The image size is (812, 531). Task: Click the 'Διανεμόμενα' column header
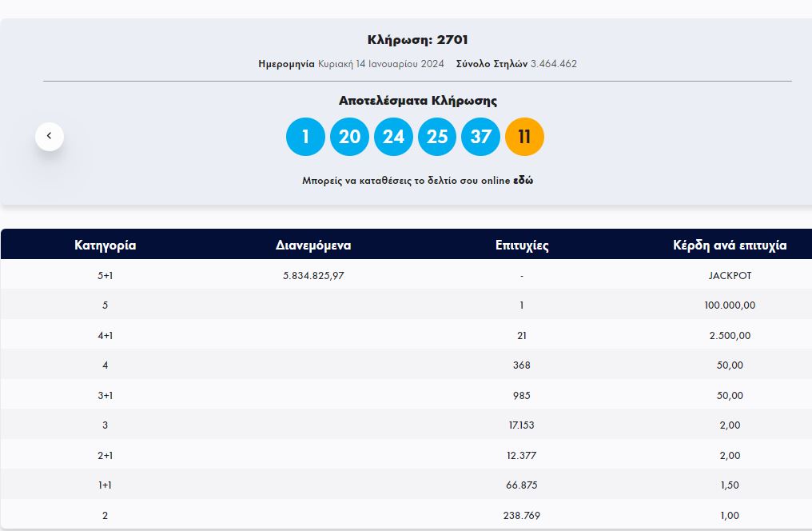(313, 246)
